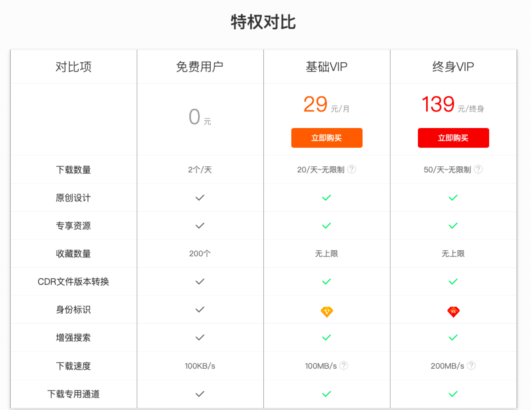Screen dimensions: 532x410
Task: Click the 特权对比 page heading
Action: [263, 22]
